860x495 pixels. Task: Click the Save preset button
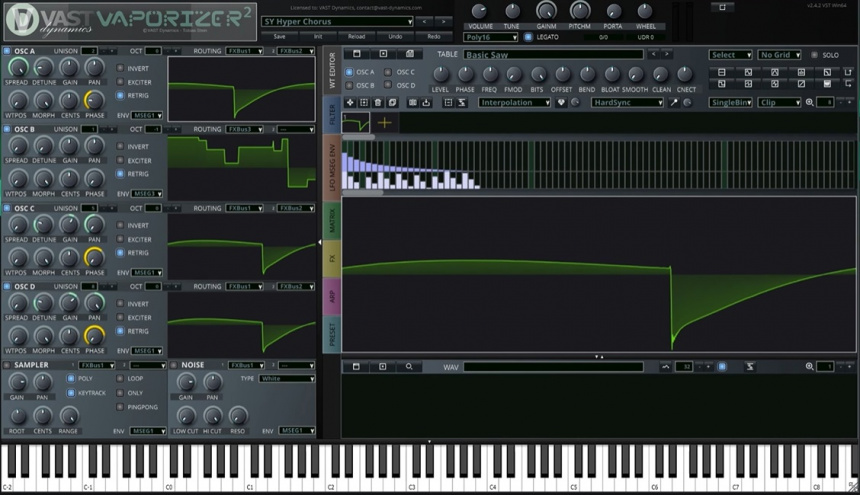click(279, 36)
